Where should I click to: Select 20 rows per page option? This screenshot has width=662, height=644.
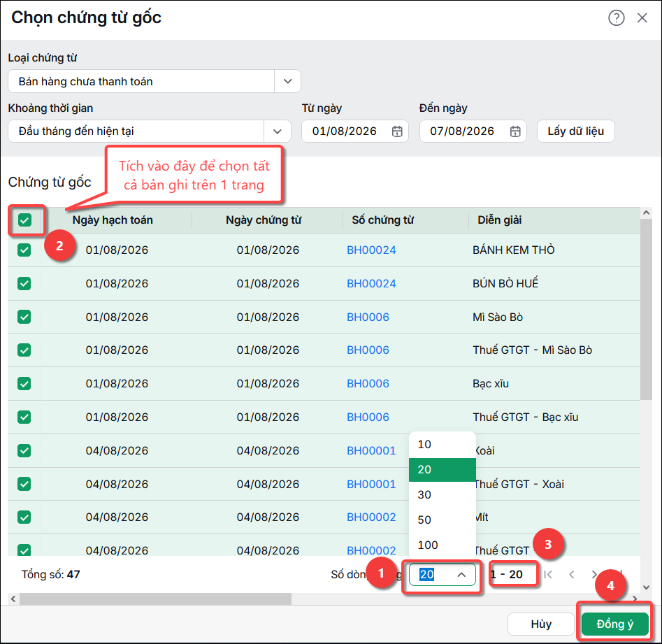click(x=442, y=470)
